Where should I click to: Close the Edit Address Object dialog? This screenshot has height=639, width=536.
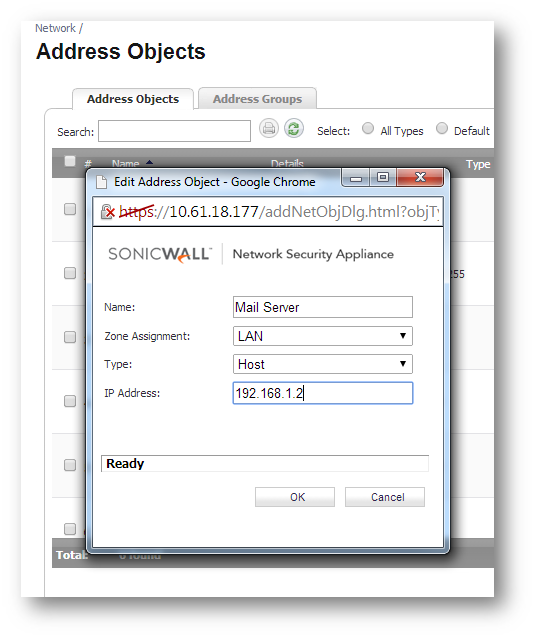[x=420, y=178]
